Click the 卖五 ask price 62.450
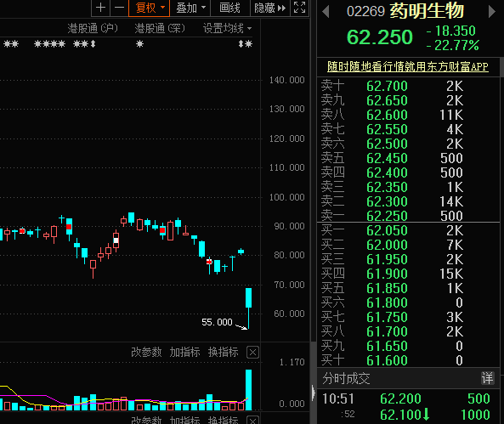Viewport: 504px width, 424px height. [387, 158]
